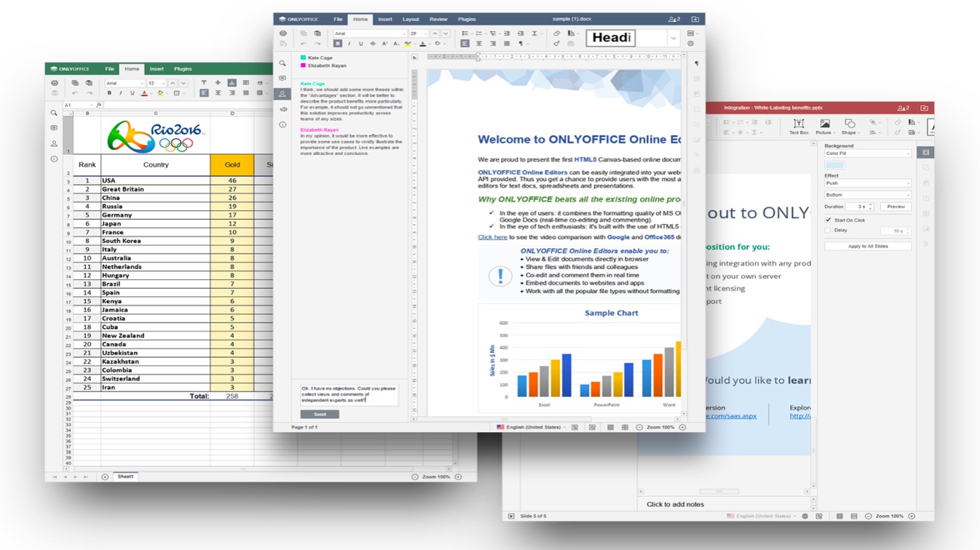Center-align text in the document editor

pyautogui.click(x=479, y=44)
